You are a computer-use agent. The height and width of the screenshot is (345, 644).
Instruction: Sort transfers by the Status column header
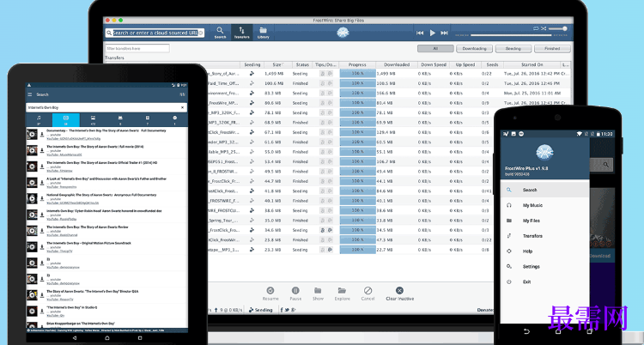pos(302,65)
